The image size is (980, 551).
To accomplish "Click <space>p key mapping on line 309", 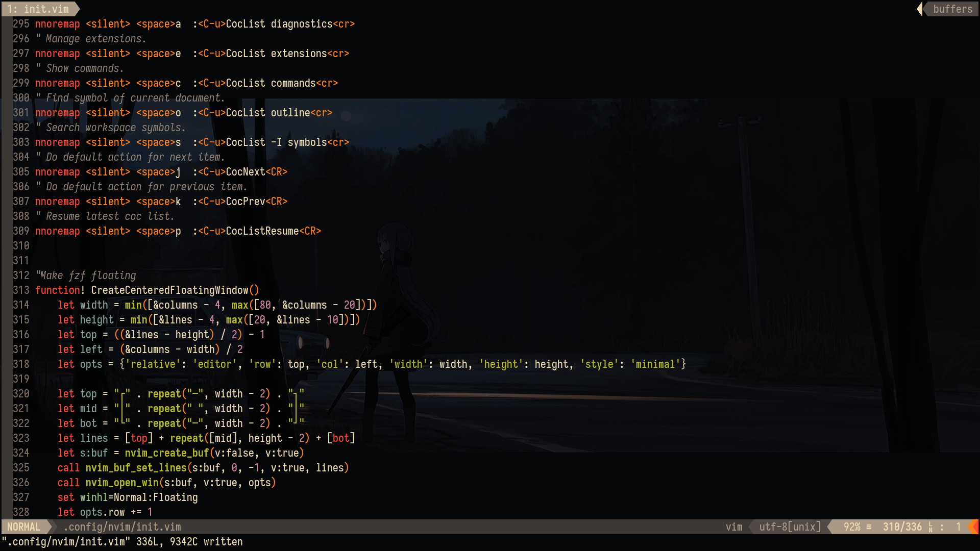I will click(158, 231).
